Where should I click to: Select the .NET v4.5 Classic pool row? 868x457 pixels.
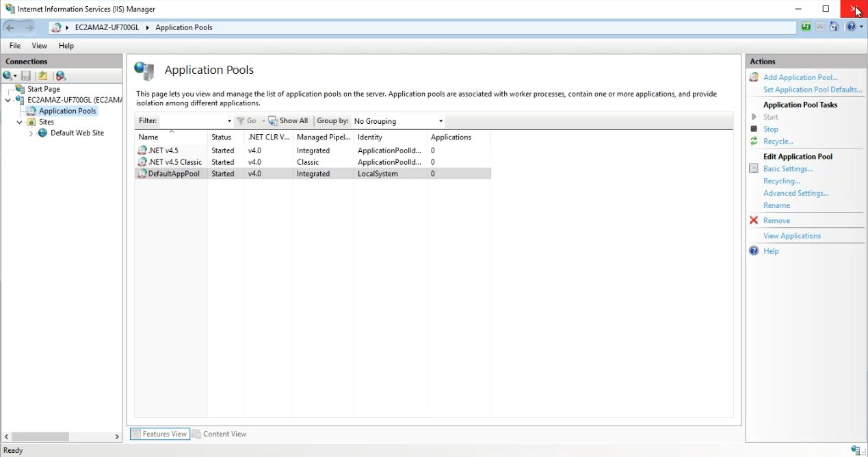tap(313, 162)
